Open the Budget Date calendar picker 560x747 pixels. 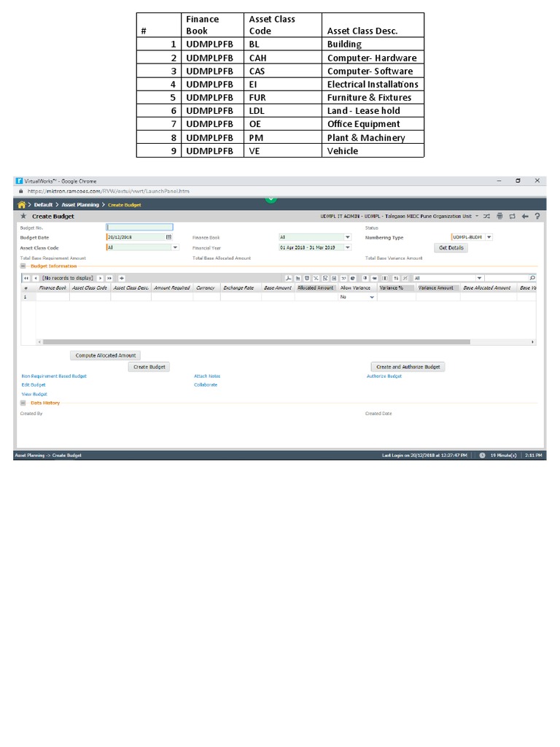169,237
